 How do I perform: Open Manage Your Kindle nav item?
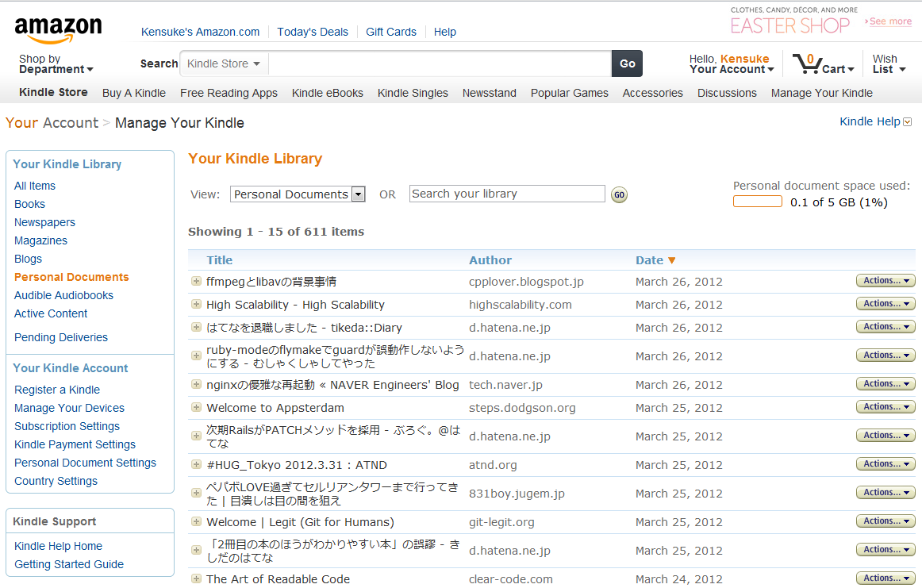click(x=822, y=93)
